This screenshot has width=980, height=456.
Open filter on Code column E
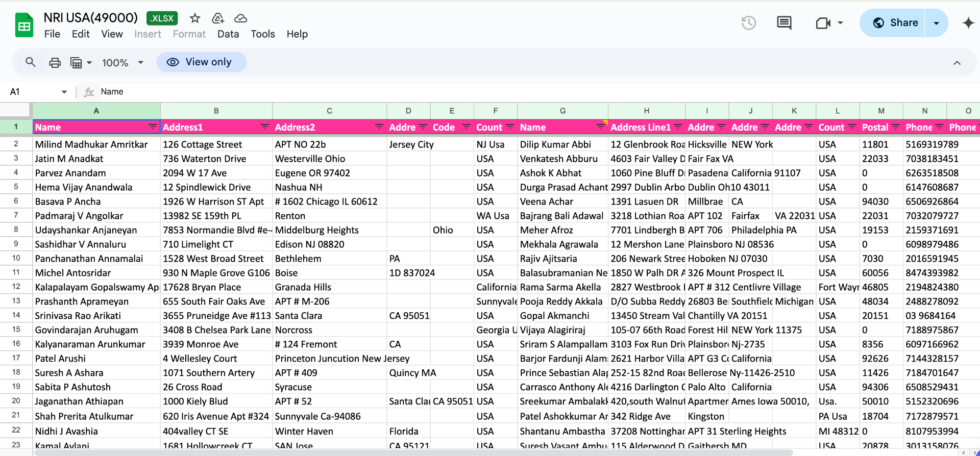click(467, 126)
